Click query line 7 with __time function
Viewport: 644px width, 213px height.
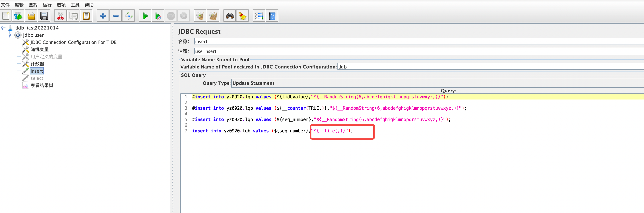pyautogui.click(x=273, y=131)
